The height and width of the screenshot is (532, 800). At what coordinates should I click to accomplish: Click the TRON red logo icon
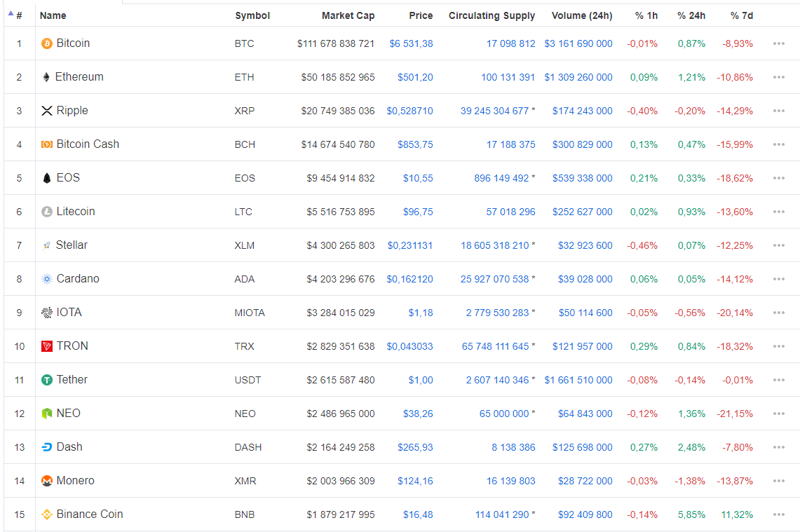[x=47, y=346]
